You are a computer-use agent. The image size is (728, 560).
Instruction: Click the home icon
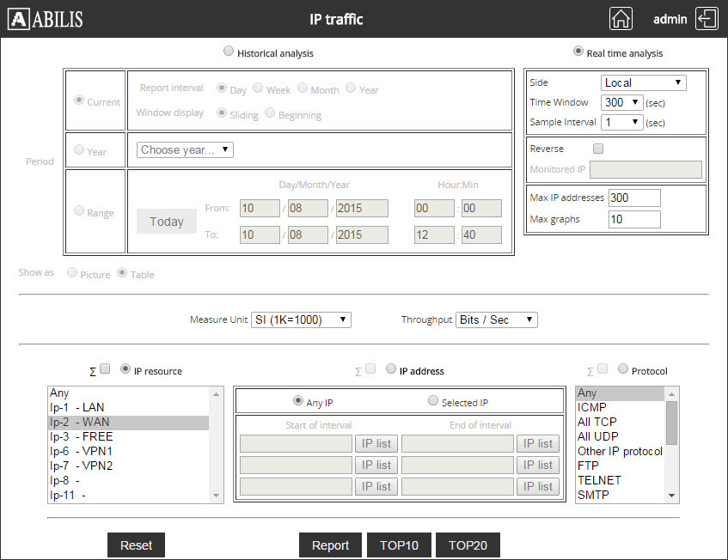[x=621, y=18]
